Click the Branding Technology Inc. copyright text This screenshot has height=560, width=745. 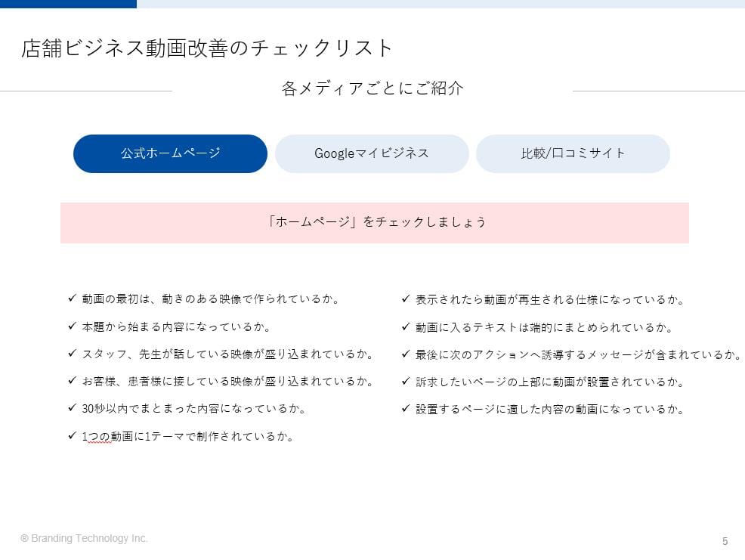click(84, 538)
